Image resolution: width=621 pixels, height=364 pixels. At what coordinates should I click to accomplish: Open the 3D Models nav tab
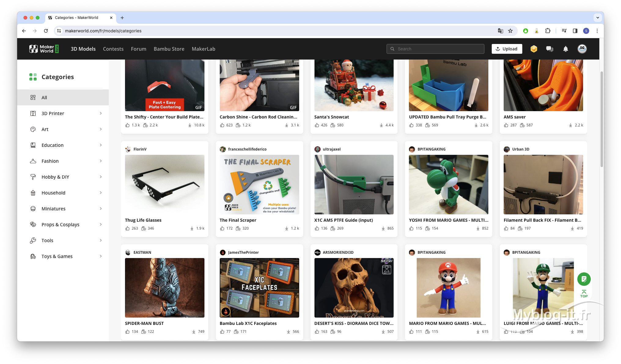click(x=83, y=49)
